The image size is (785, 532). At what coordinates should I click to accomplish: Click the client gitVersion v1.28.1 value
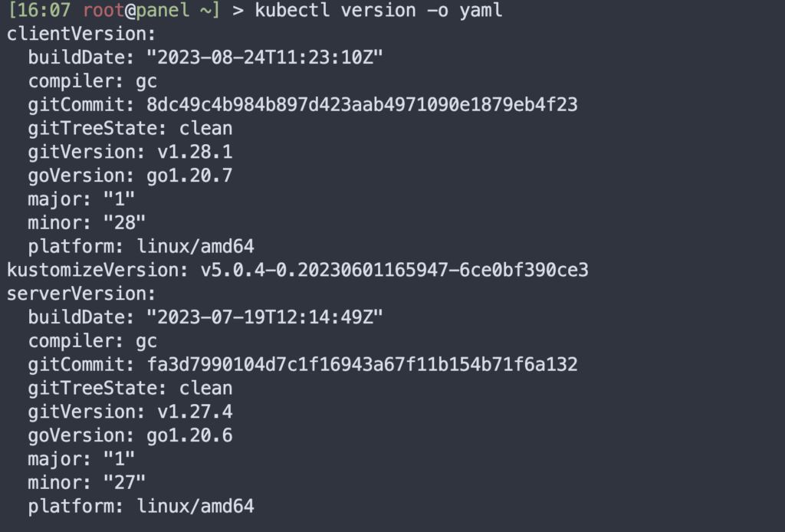point(195,152)
